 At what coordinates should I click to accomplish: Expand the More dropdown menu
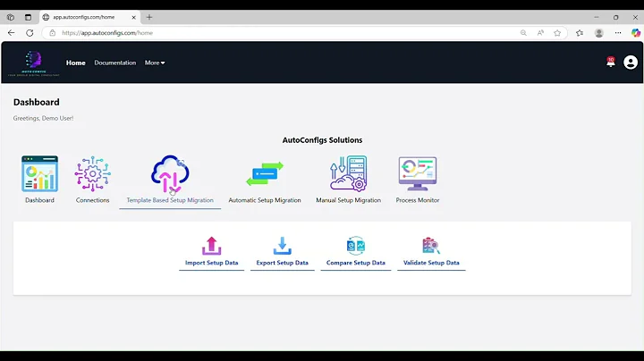(x=155, y=63)
